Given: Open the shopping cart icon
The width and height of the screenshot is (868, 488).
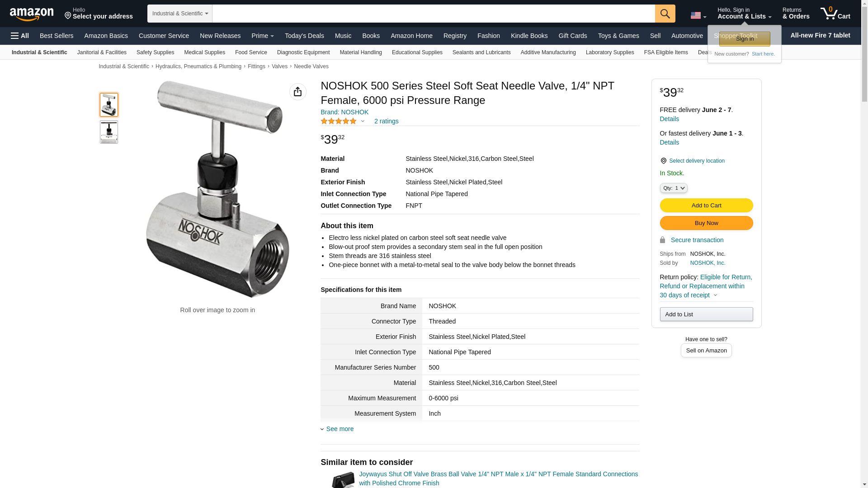Looking at the screenshot, I should point(835,14).
